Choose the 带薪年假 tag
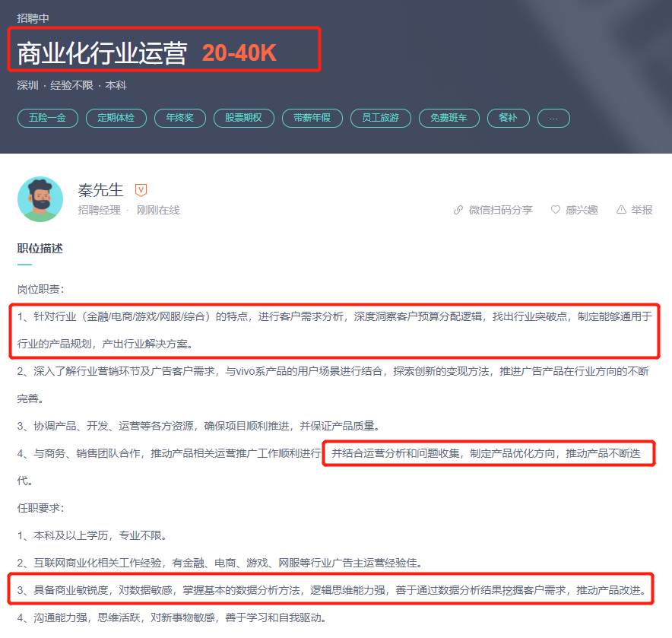Image resolution: width=672 pixels, height=638 pixels. pos(312,119)
